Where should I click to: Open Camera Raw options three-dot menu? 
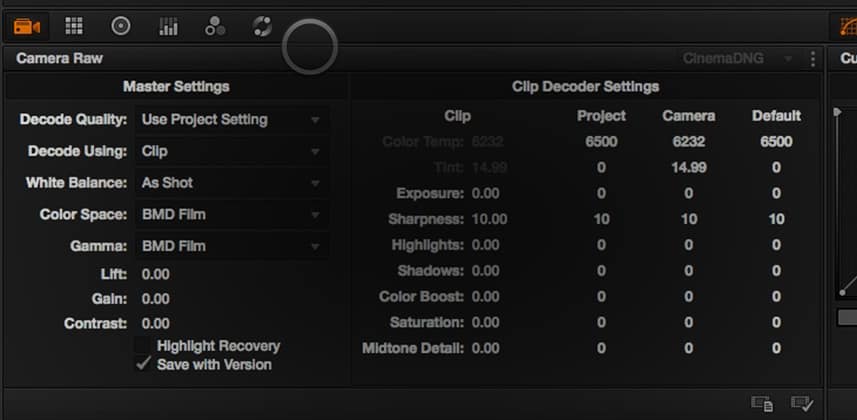[x=813, y=59]
